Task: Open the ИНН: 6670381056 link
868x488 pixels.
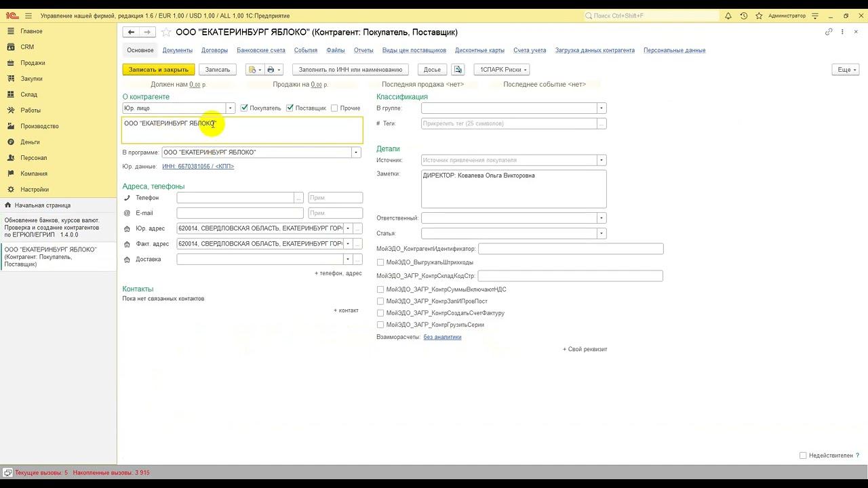Action: pyautogui.click(x=198, y=166)
